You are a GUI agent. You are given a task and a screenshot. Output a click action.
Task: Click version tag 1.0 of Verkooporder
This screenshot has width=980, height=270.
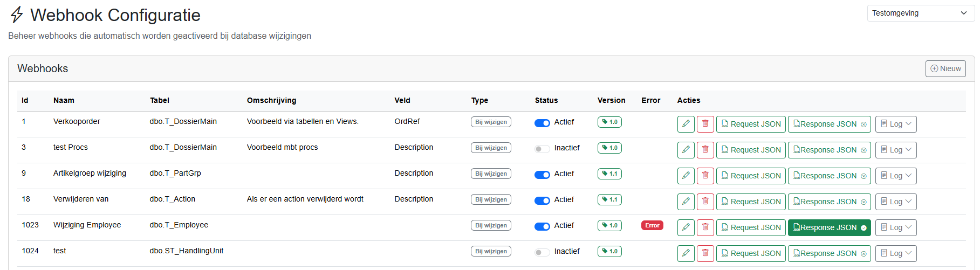coord(609,122)
